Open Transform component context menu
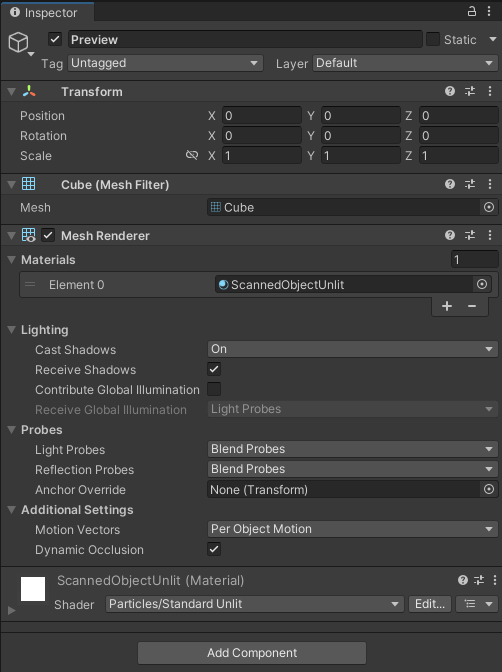The image size is (502, 672). (x=490, y=91)
